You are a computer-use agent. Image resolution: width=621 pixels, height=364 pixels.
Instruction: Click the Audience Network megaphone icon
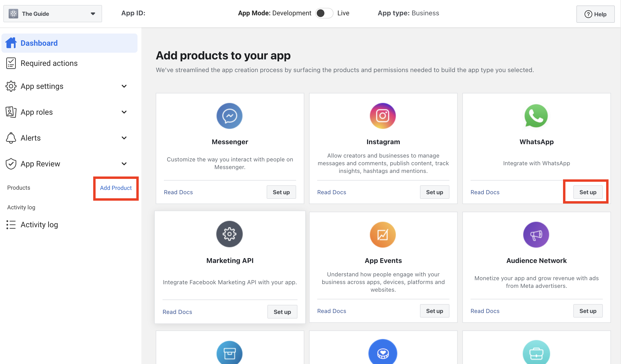536,234
